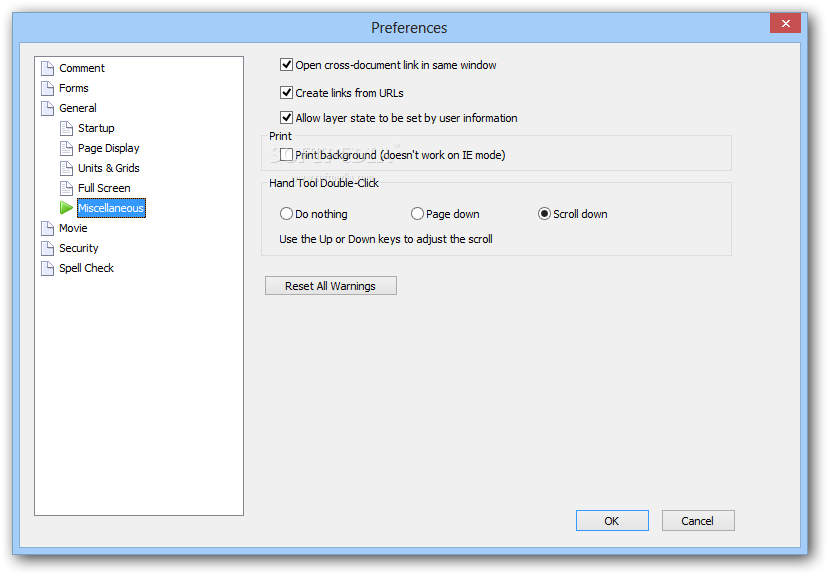Click the document icon beside Units & Grids
Image resolution: width=828 pixels, height=575 pixels.
(67, 168)
